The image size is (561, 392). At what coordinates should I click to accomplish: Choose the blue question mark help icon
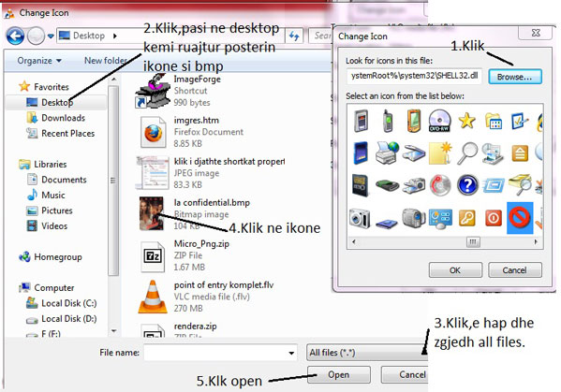point(467,185)
